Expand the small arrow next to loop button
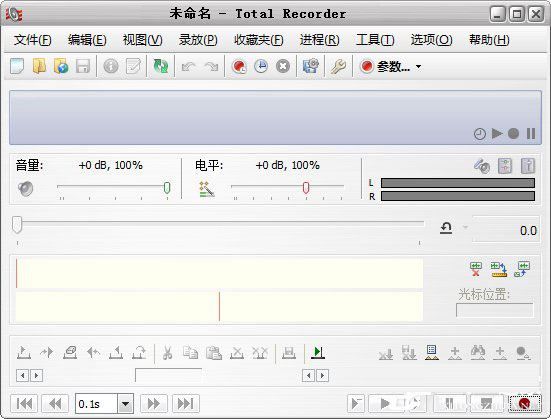This screenshot has width=551, height=419. tap(465, 227)
